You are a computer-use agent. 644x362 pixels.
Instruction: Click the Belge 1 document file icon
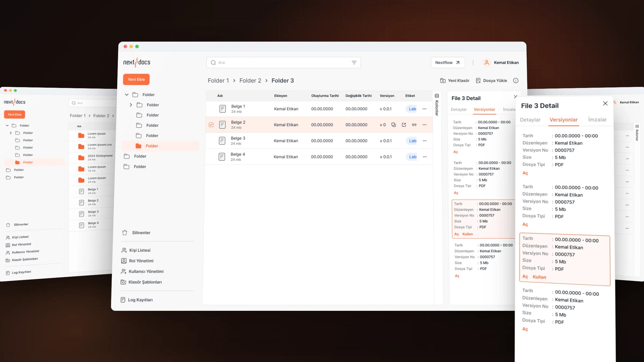click(222, 109)
